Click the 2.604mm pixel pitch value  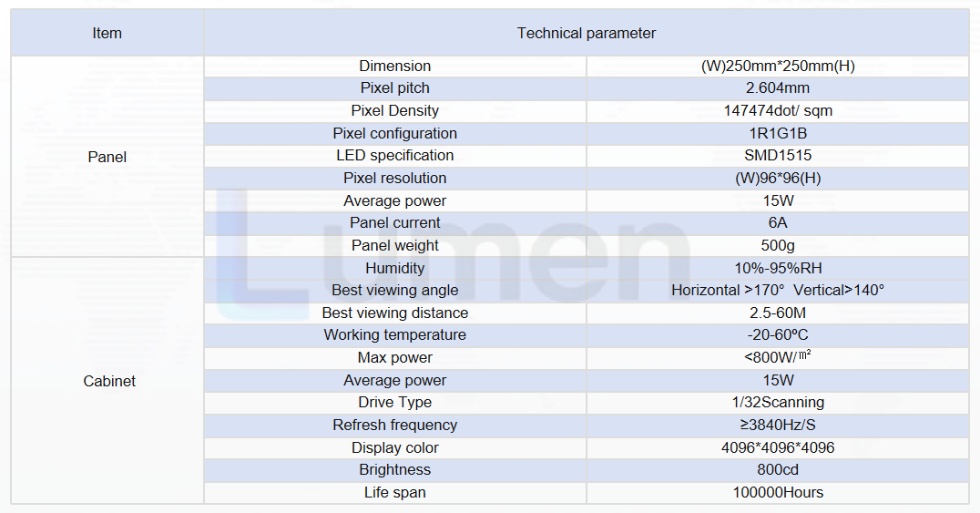778,88
